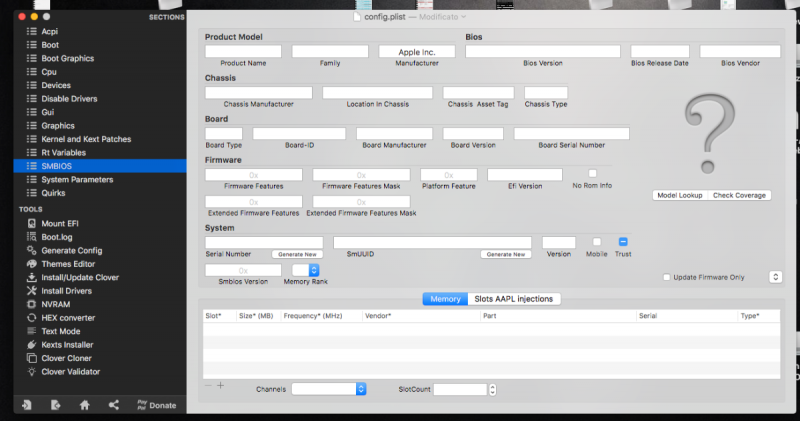
Task: Toggle the No Rom Info checkbox
Action: 592,174
